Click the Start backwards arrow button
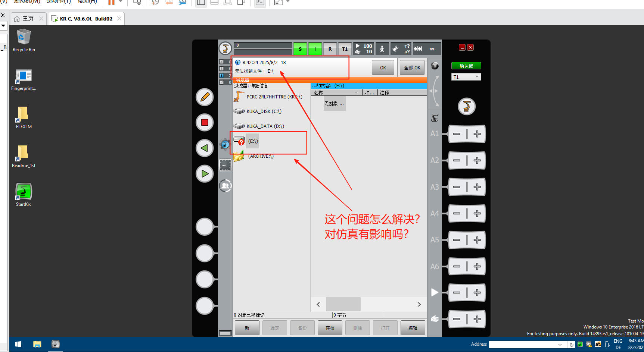This screenshot has height=352, width=644. 205,148
